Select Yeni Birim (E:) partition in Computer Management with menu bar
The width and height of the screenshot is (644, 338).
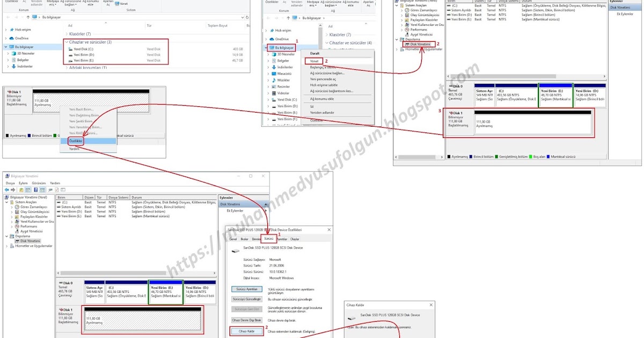[165, 293]
